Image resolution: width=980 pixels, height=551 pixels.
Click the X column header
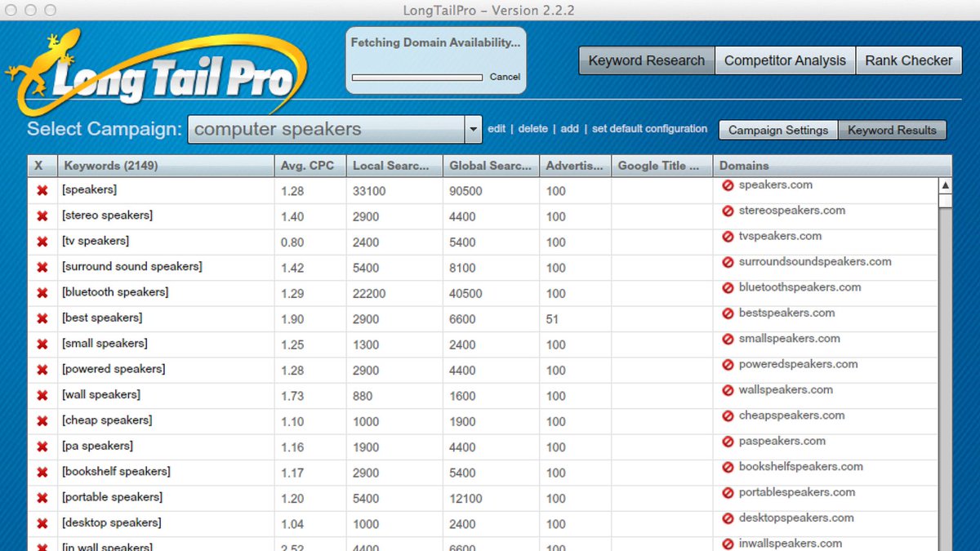coord(42,166)
